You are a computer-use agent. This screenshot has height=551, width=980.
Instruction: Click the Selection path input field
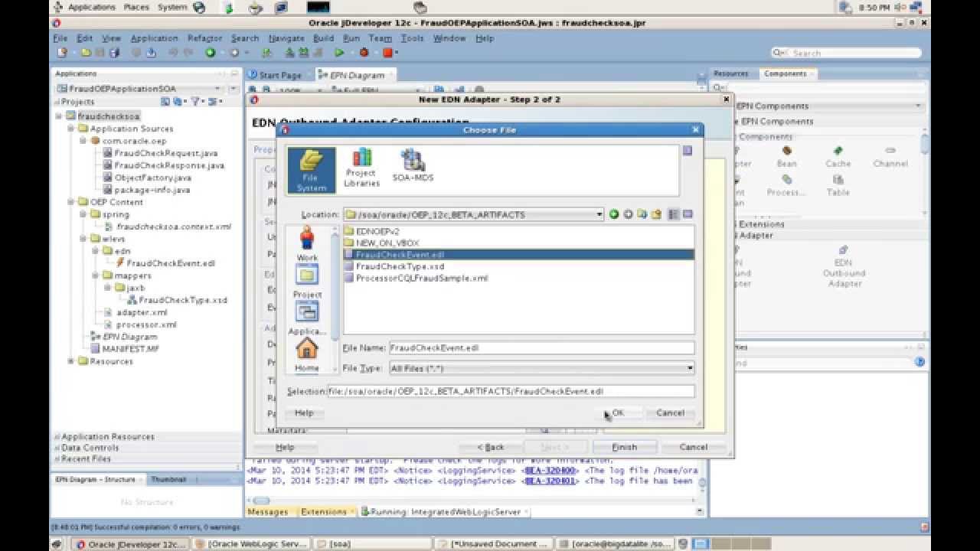point(511,391)
